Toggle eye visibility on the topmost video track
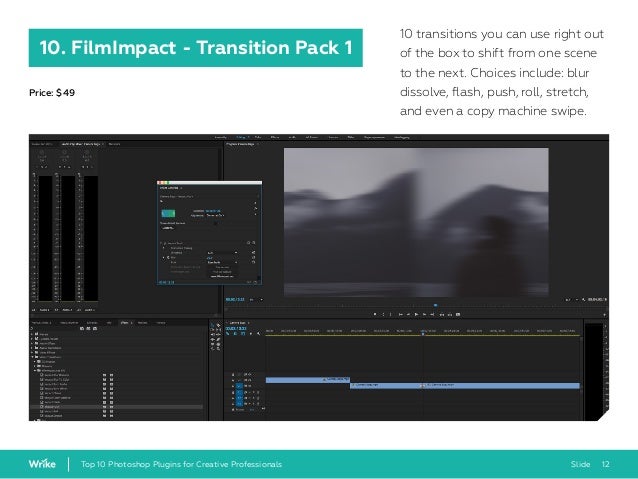Image resolution: width=638 pixels, height=479 pixels. tap(250, 374)
